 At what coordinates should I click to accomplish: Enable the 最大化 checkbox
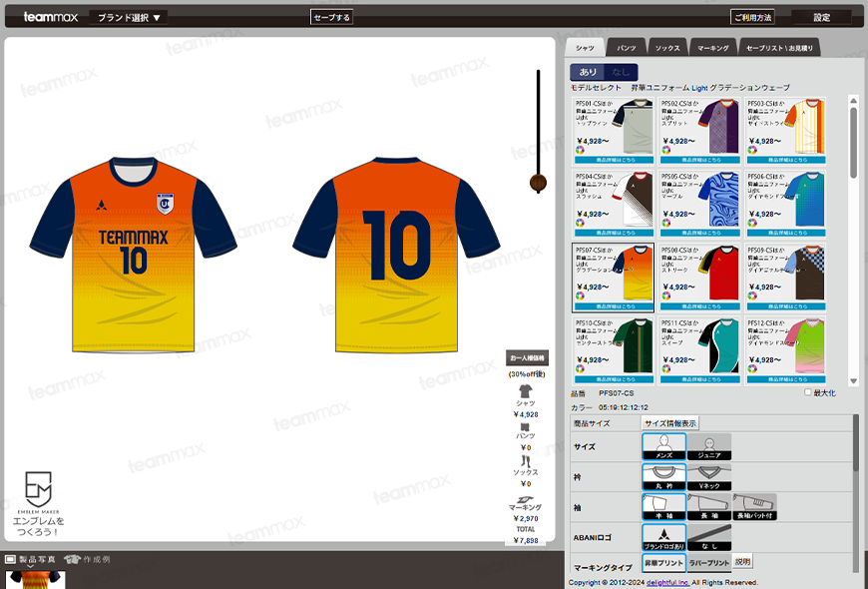808,392
